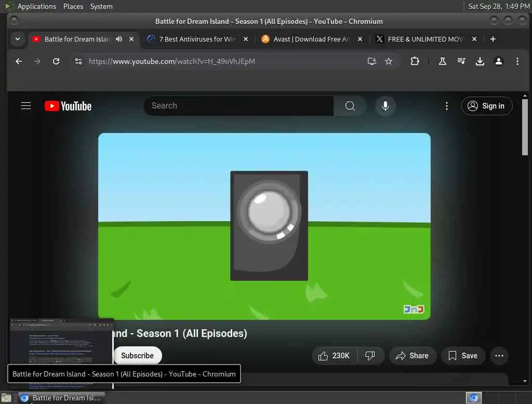The width and height of the screenshot is (532, 404).
Task: Go forward in browser history
Action: 37,61
